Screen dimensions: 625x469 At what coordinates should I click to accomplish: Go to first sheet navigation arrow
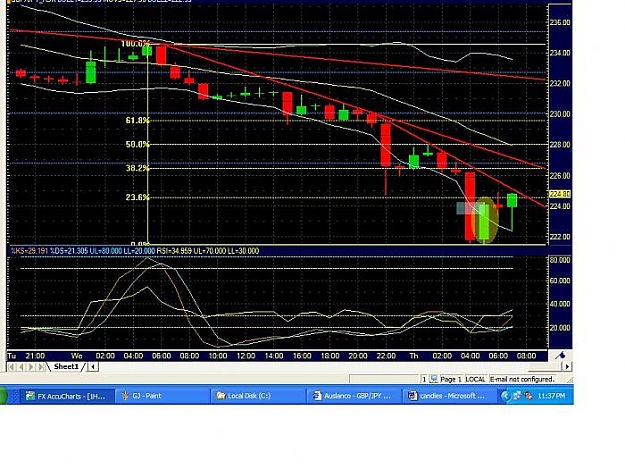(12, 367)
